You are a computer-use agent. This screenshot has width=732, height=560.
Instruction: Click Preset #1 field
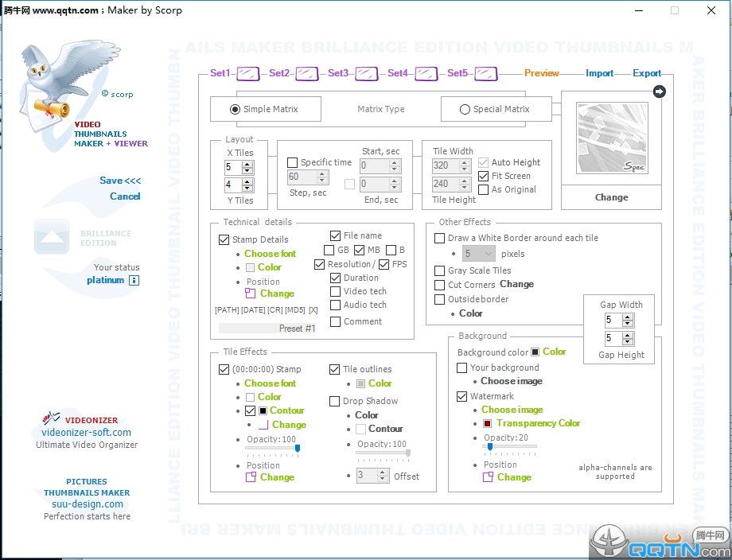(x=267, y=328)
